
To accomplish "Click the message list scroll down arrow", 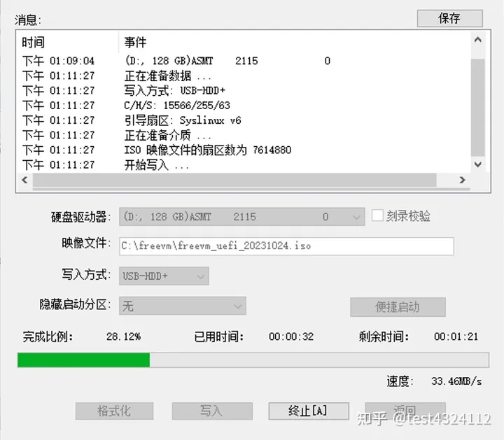I will 477,164.
